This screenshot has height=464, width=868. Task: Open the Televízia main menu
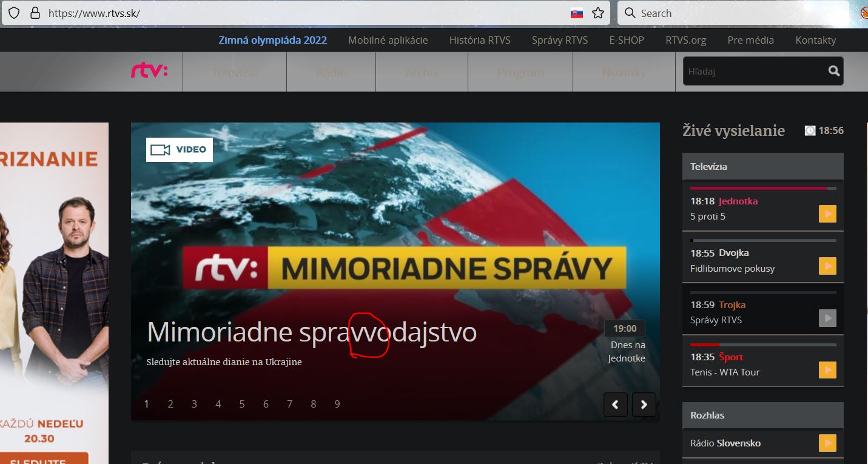(x=235, y=72)
